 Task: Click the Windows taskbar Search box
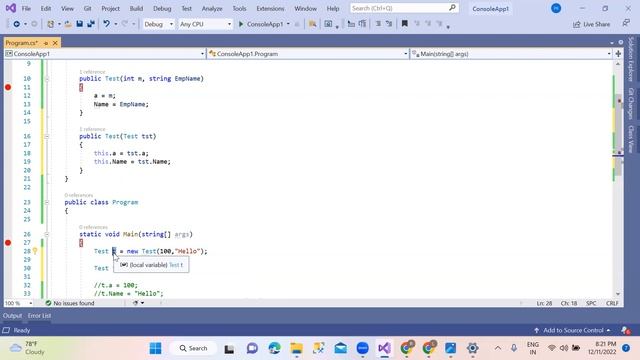pyautogui.click(x=193, y=348)
